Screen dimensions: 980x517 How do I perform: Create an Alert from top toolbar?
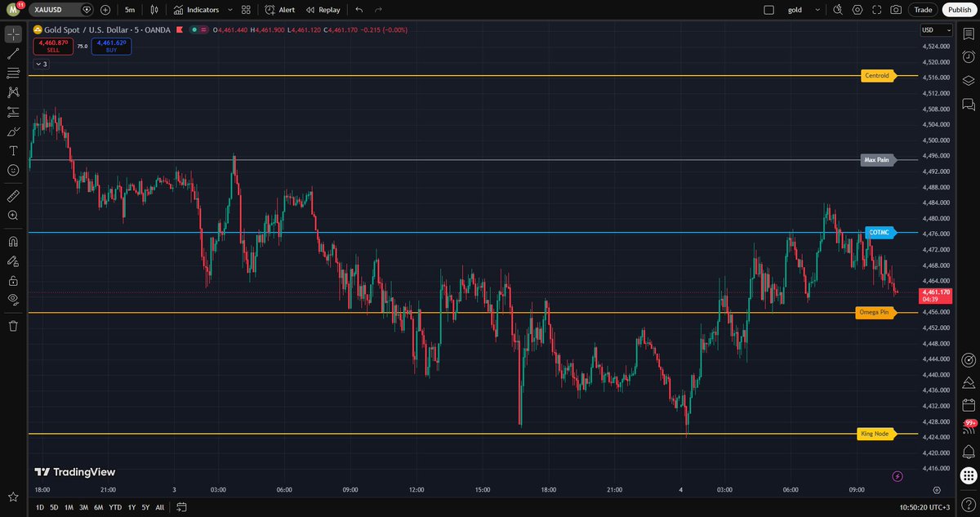pos(280,10)
